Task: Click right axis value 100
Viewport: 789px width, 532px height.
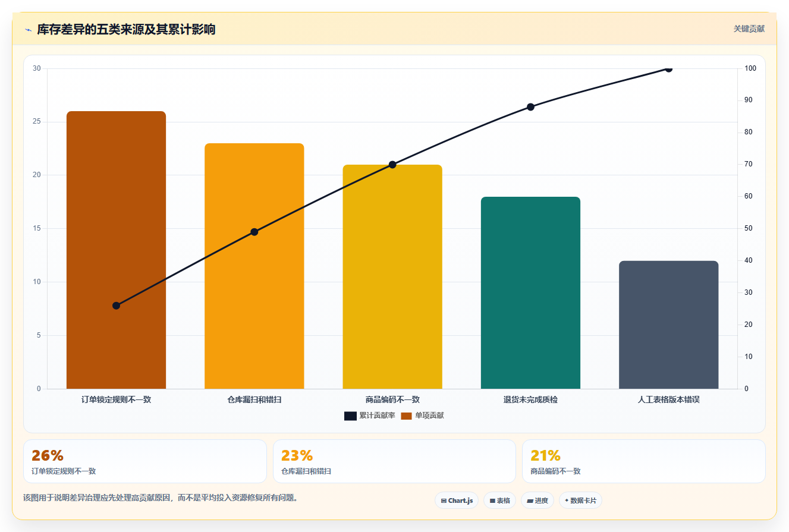Action: click(750, 68)
